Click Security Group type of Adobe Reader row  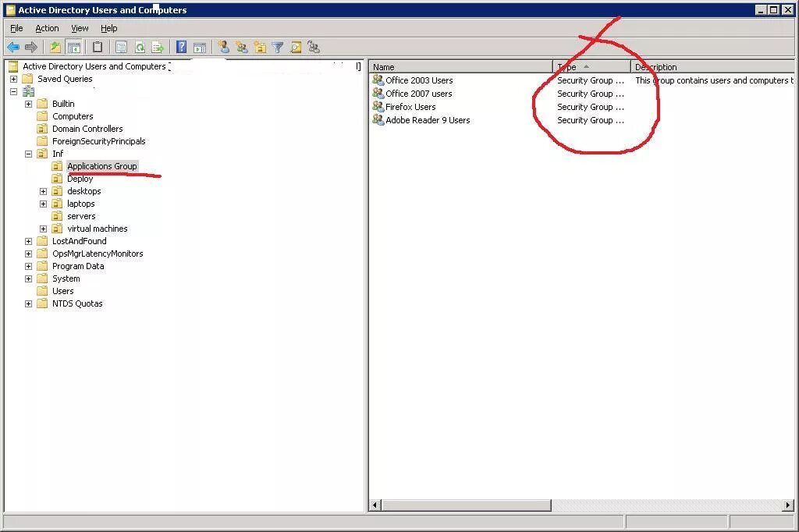[x=591, y=120]
